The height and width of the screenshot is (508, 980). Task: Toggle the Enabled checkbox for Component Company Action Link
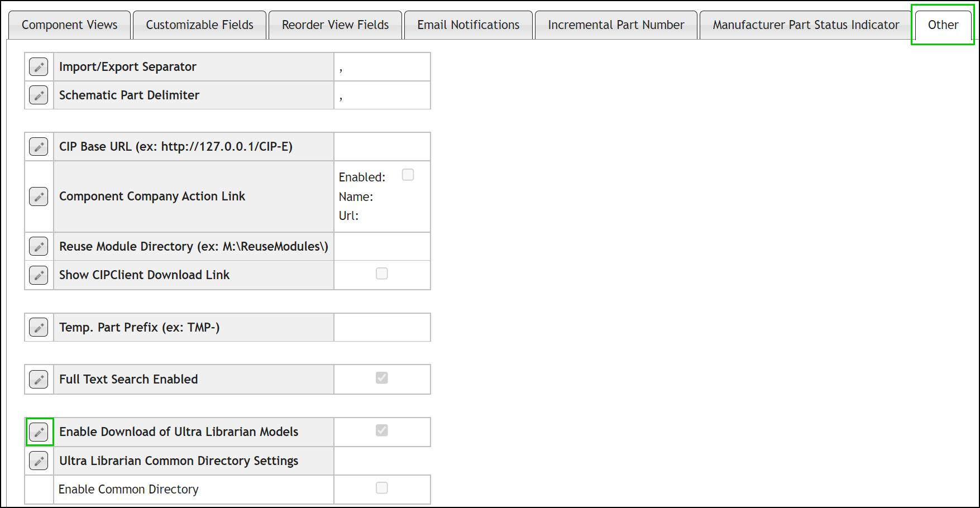click(x=408, y=175)
